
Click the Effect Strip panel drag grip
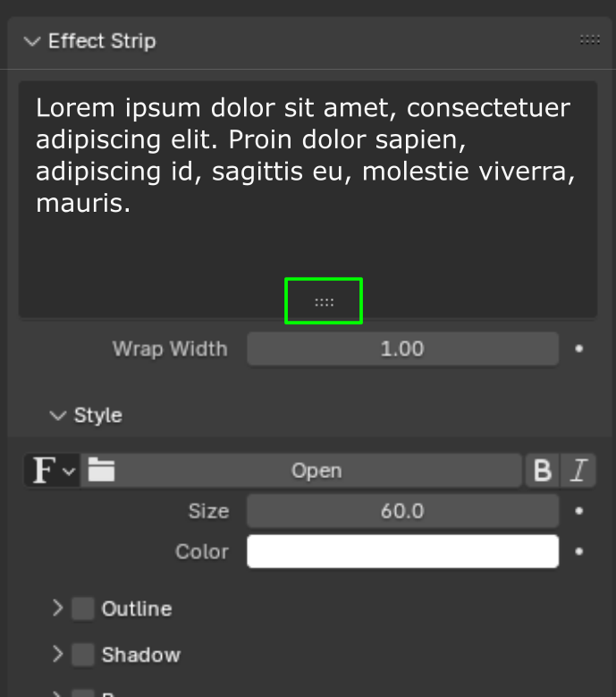coord(590,40)
